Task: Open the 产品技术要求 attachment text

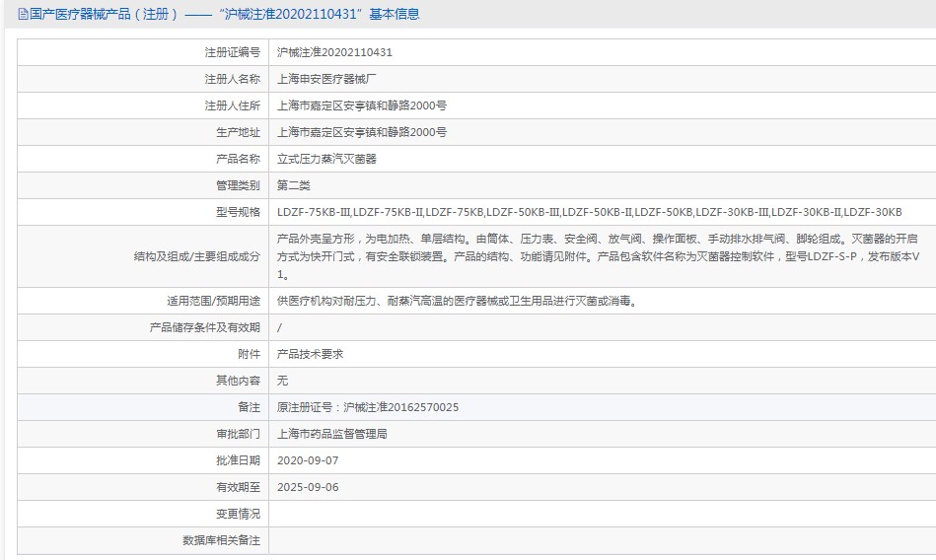Action: [x=311, y=354]
